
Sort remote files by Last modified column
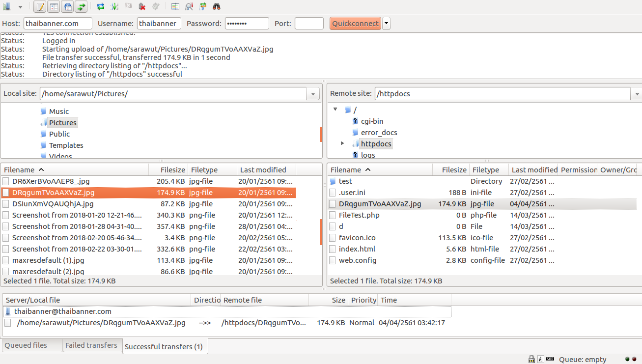tap(533, 169)
